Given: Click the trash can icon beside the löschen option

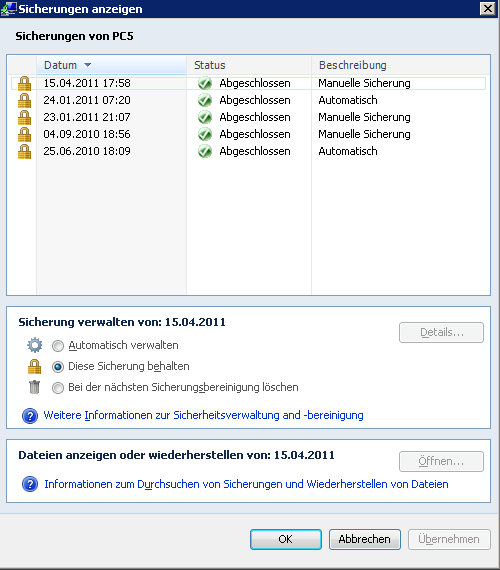Looking at the screenshot, I should coord(35,387).
